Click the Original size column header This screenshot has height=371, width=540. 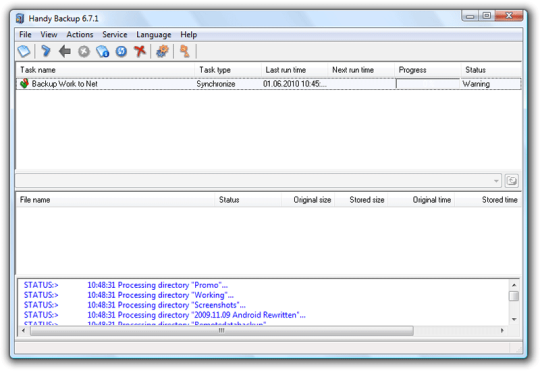click(308, 200)
